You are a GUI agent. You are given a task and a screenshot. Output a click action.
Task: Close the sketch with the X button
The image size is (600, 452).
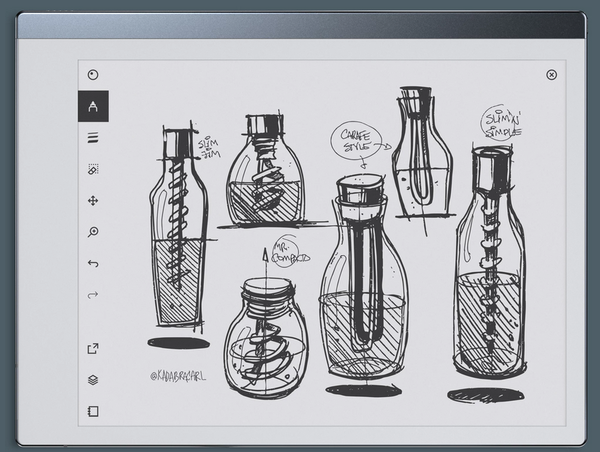pos(551,74)
